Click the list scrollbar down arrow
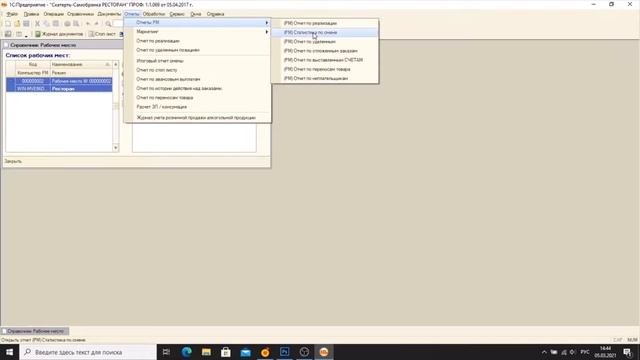The image size is (640, 360). pyautogui.click(x=116, y=148)
